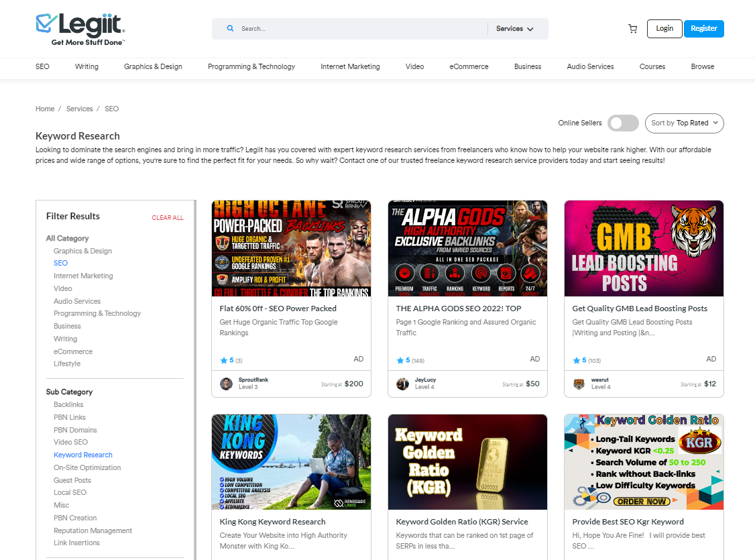Filter by Business category in sidebar
This screenshot has height=560, width=755.
point(68,326)
